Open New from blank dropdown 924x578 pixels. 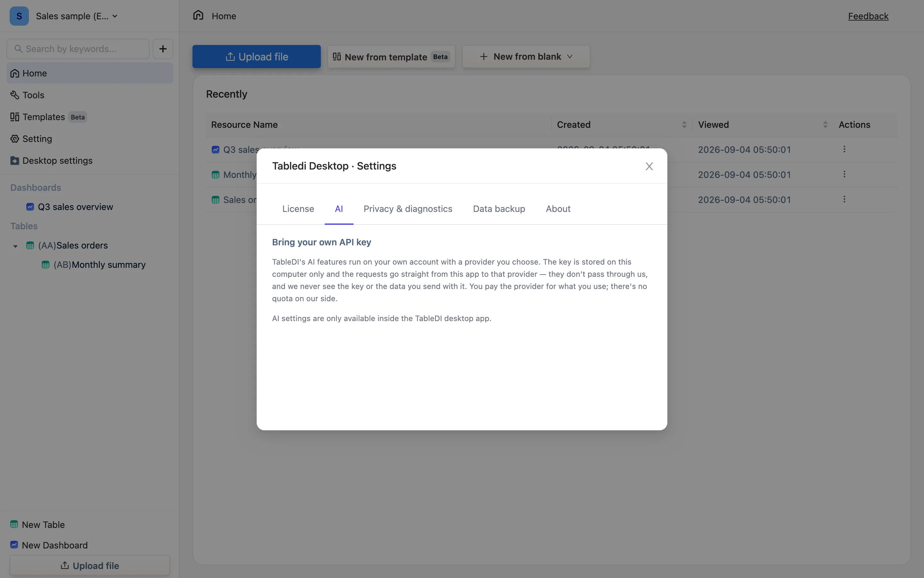[526, 57]
